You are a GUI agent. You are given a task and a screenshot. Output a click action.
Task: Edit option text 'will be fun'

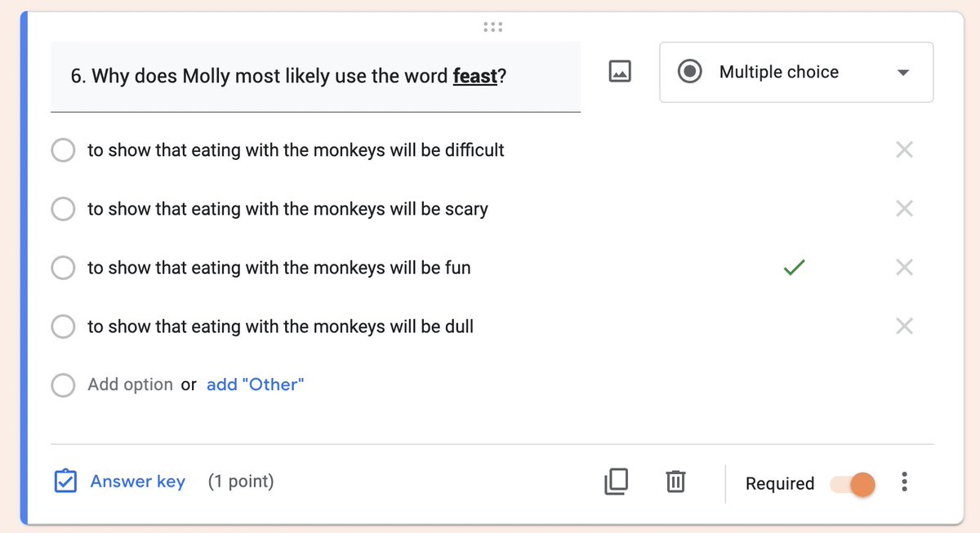click(x=279, y=268)
